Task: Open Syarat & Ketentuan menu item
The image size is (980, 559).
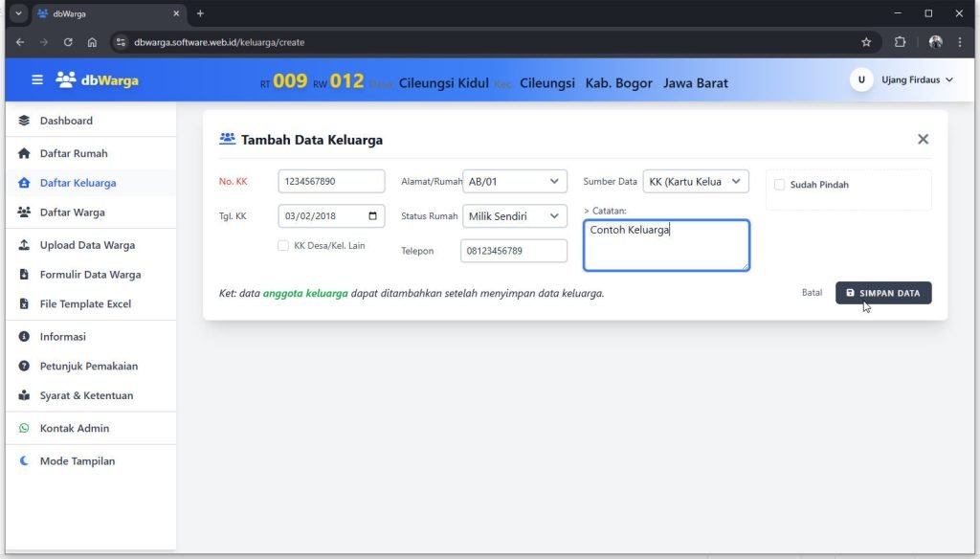Action: pyautogui.click(x=86, y=395)
